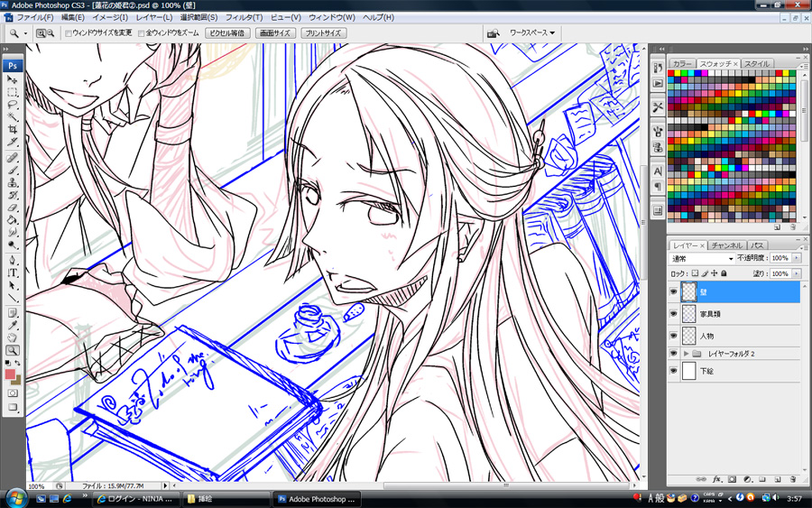The height and width of the screenshot is (508, 812).
Task: Open the ワークスペース dropdown
Action: [x=531, y=32]
